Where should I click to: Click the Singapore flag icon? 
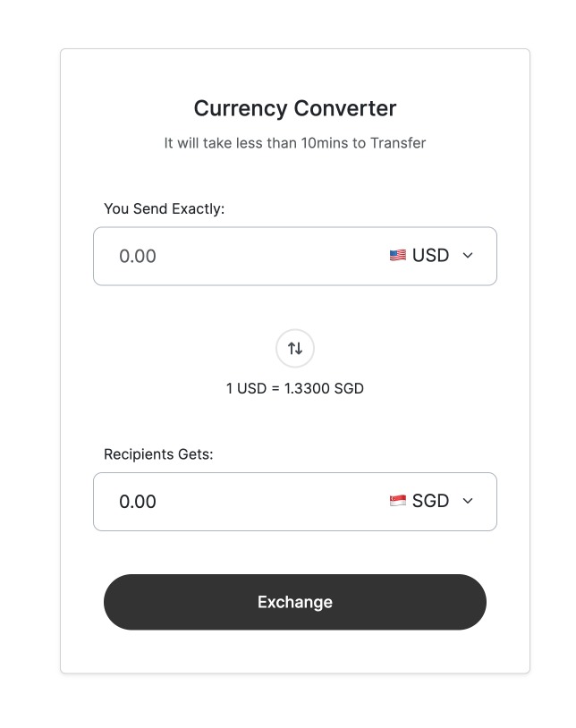(x=398, y=501)
